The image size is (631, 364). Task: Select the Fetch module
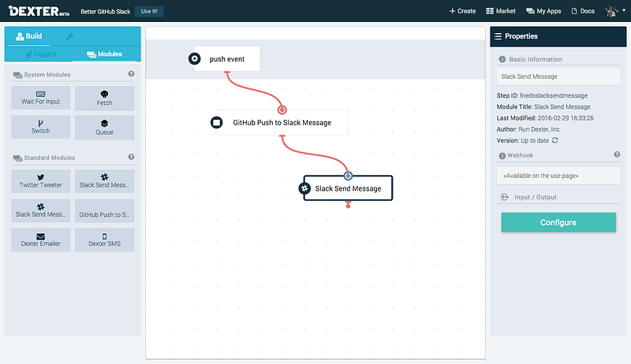(105, 98)
